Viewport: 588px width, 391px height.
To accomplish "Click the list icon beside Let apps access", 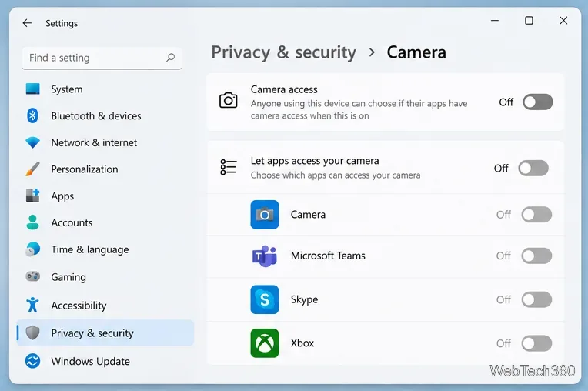I will click(x=229, y=167).
